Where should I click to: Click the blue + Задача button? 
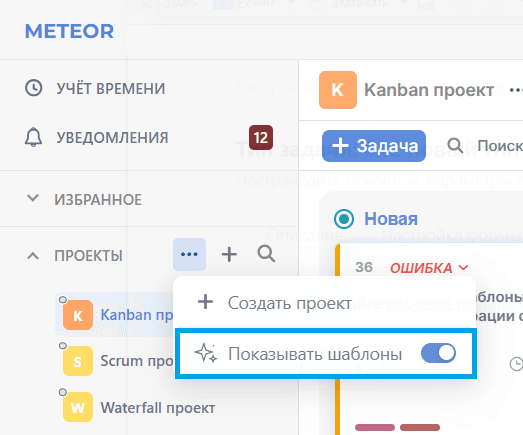[x=374, y=146]
